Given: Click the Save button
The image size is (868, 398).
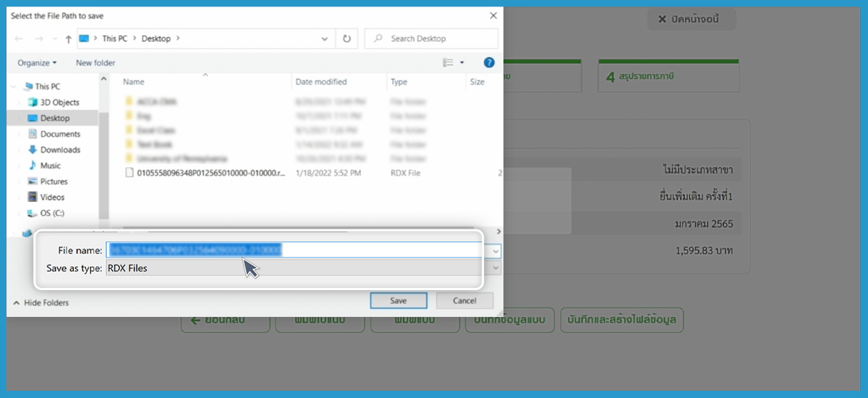Looking at the screenshot, I should (x=398, y=300).
